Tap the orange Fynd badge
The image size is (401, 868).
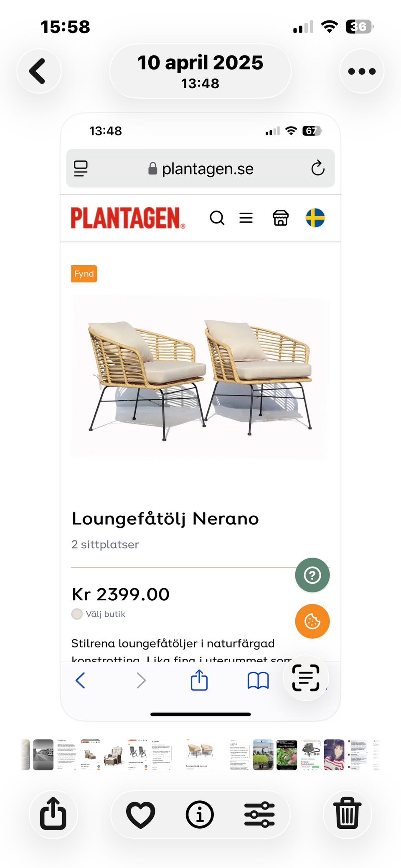[84, 274]
